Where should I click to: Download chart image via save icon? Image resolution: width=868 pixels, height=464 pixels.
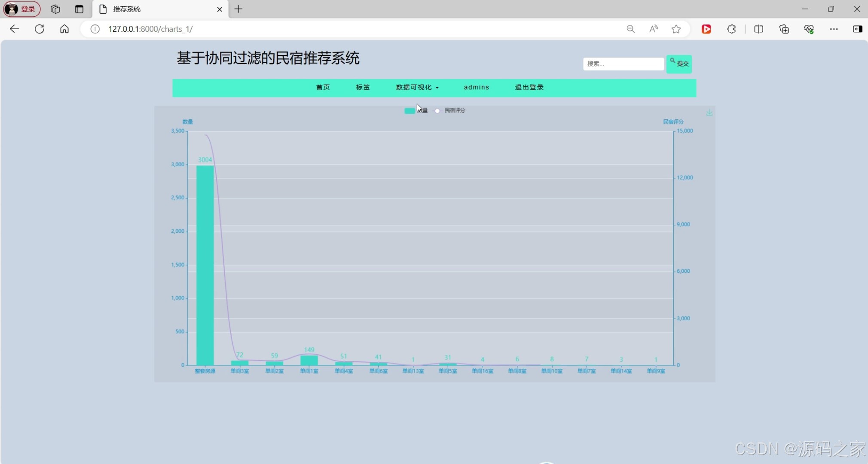[709, 113]
